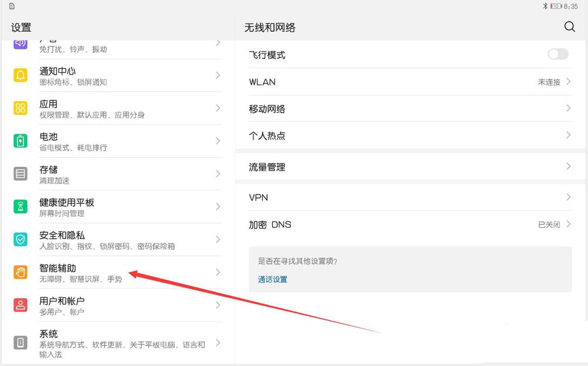Click the 存储 storage icon

[19, 174]
